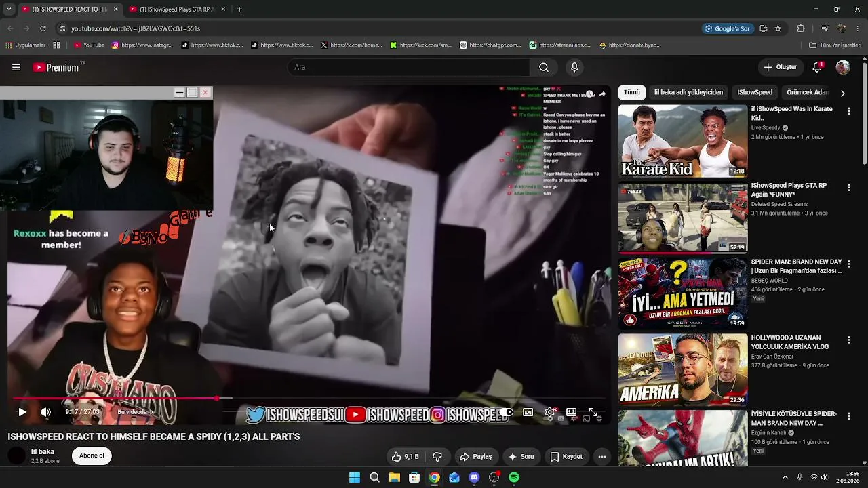Save the video with Kaydet button
This screenshot has width=868, height=488.
point(566,457)
